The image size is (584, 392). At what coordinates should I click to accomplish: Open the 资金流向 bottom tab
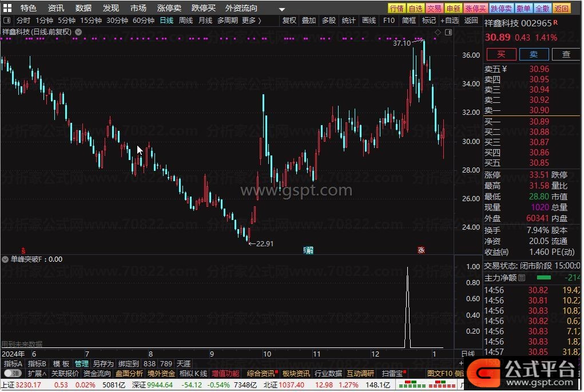(x=97, y=373)
